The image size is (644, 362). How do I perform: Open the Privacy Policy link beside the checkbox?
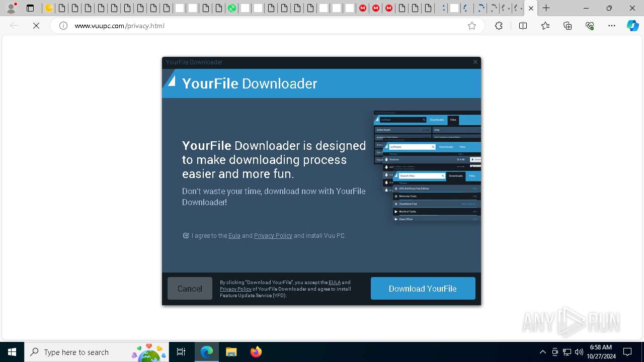coord(273,235)
